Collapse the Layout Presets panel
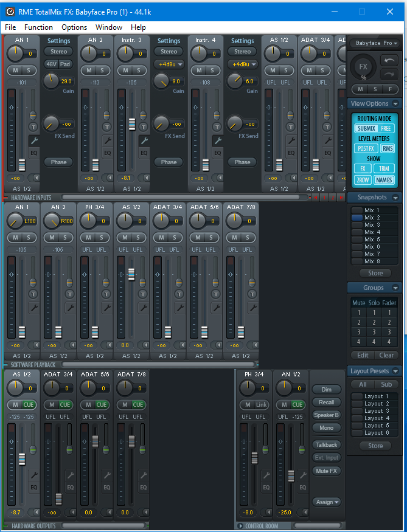The height and width of the screenshot is (532, 407). pyautogui.click(x=395, y=371)
